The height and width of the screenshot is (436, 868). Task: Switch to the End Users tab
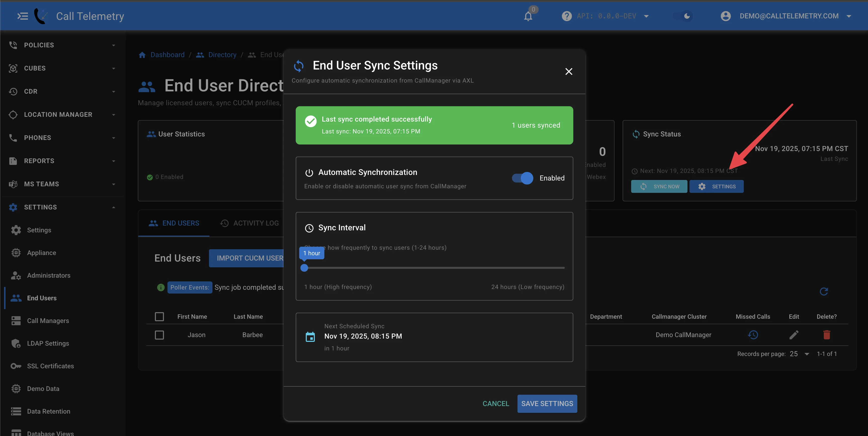174,223
